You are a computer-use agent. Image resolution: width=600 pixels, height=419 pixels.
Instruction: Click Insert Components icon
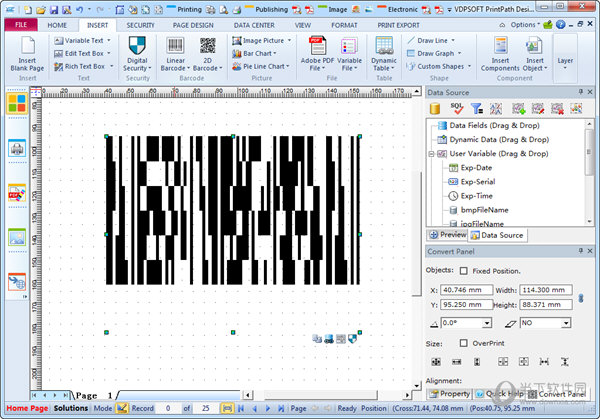501,46
